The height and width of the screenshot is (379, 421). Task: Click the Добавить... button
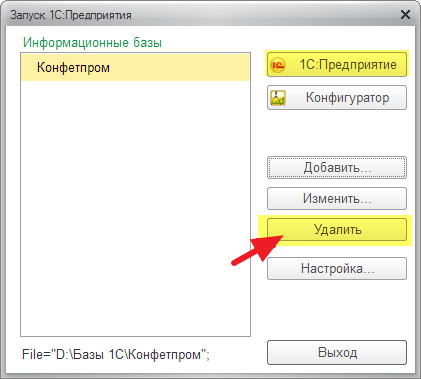[337, 168]
